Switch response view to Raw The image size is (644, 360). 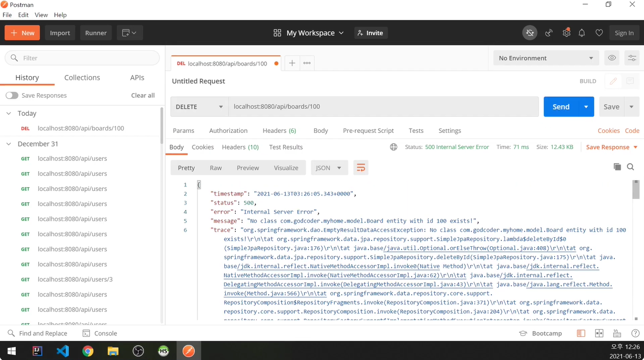pyautogui.click(x=216, y=168)
